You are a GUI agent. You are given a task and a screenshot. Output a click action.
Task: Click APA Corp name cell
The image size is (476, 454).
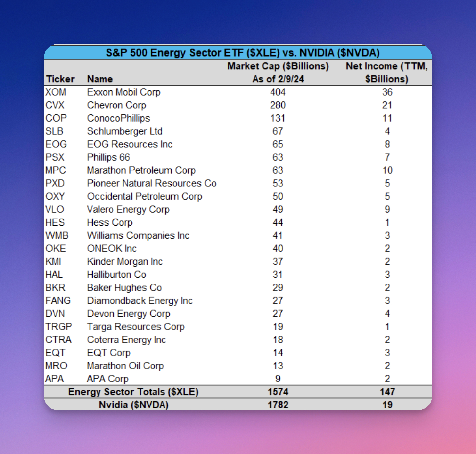(x=108, y=379)
